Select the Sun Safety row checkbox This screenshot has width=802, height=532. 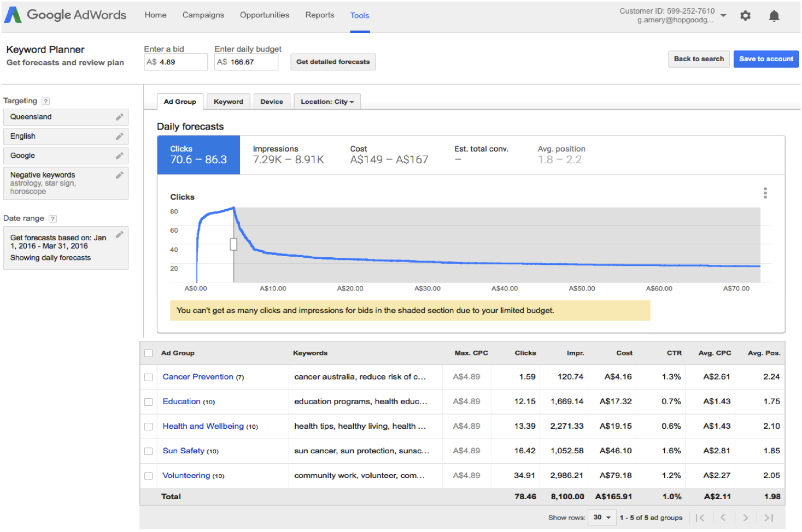click(x=148, y=451)
